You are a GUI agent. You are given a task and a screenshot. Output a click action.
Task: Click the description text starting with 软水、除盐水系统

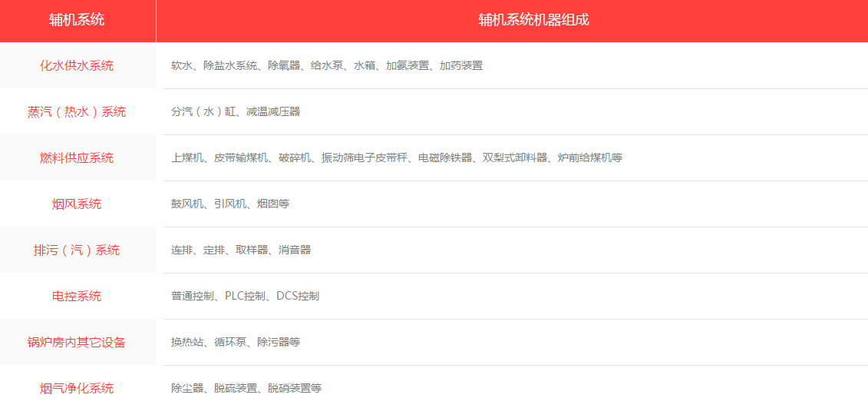tap(327, 66)
